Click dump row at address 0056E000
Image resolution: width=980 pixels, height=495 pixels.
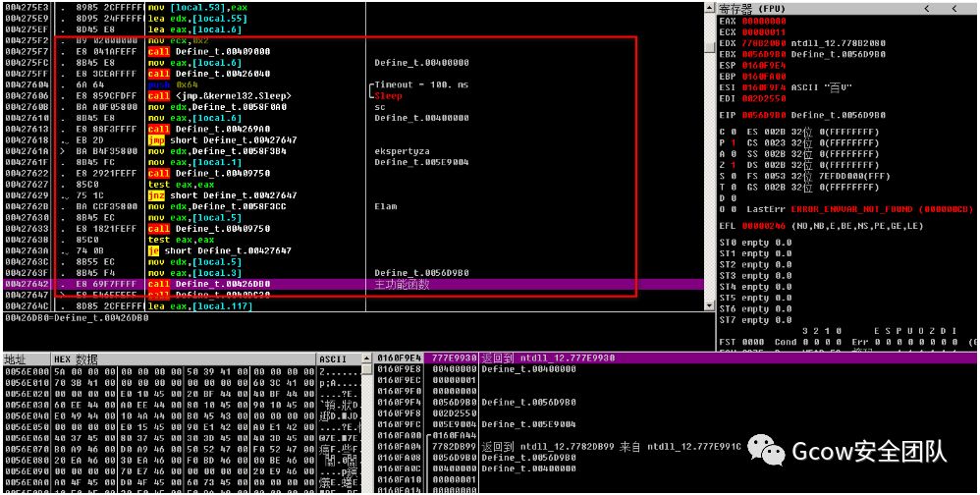point(182,371)
